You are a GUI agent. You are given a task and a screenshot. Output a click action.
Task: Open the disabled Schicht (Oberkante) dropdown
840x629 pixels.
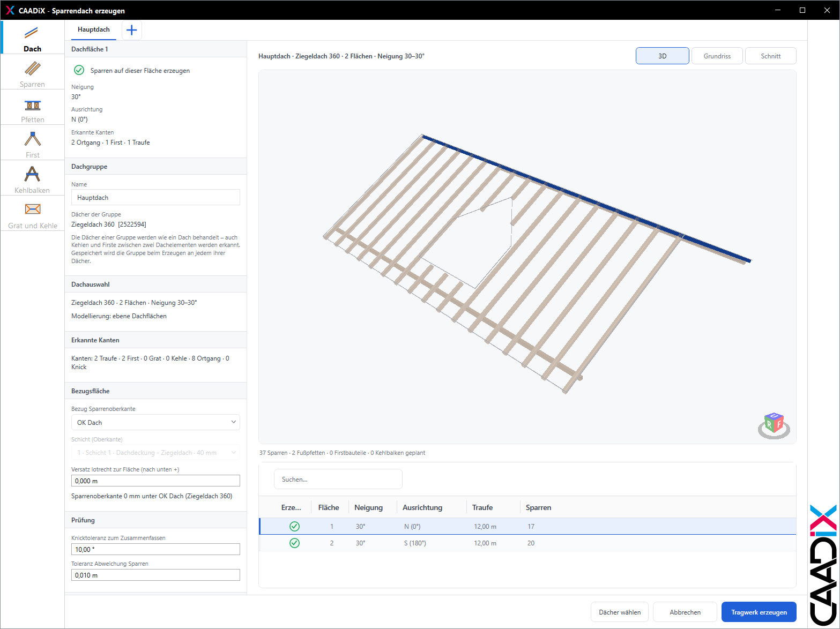155,453
